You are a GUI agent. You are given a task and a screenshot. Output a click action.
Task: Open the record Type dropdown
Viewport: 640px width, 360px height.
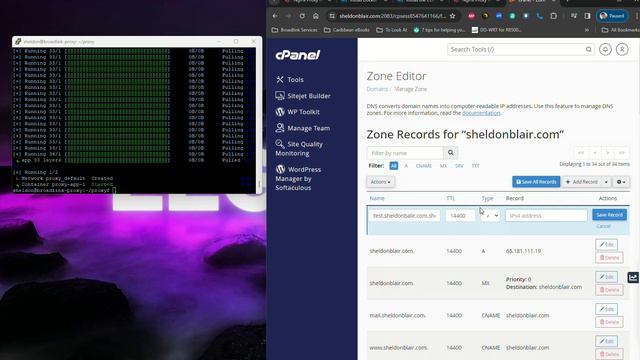[490, 216]
